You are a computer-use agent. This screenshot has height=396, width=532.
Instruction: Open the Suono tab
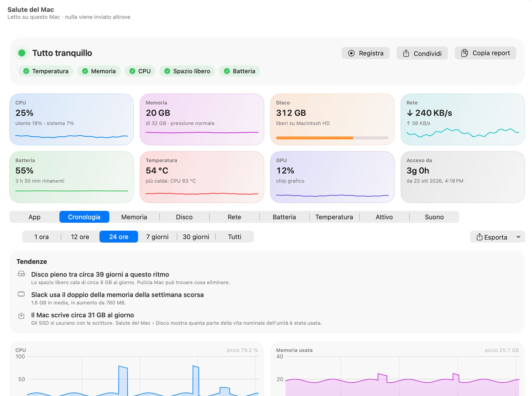(434, 217)
